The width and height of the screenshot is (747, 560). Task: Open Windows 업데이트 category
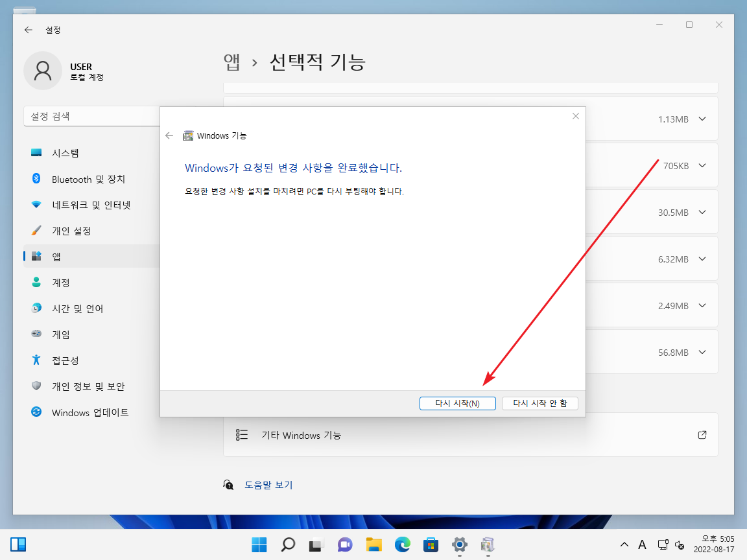tap(91, 412)
